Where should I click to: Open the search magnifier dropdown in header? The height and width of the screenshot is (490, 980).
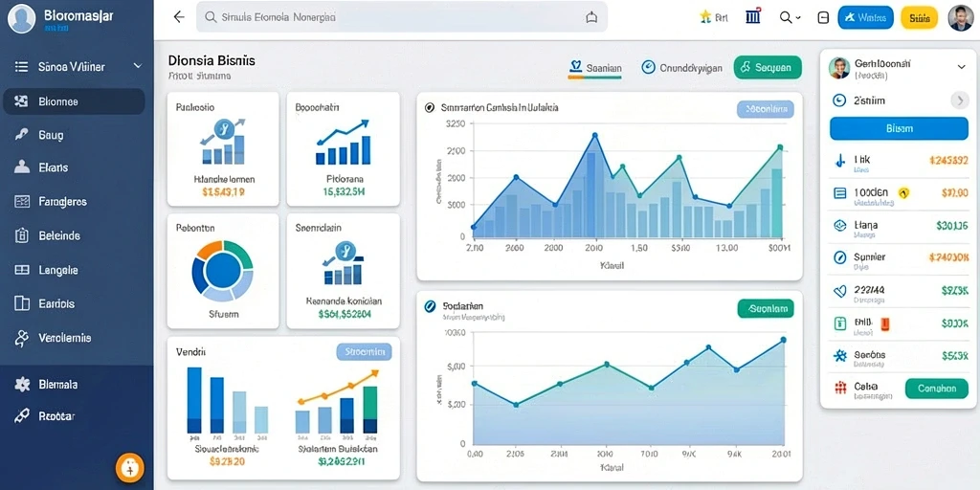790,17
